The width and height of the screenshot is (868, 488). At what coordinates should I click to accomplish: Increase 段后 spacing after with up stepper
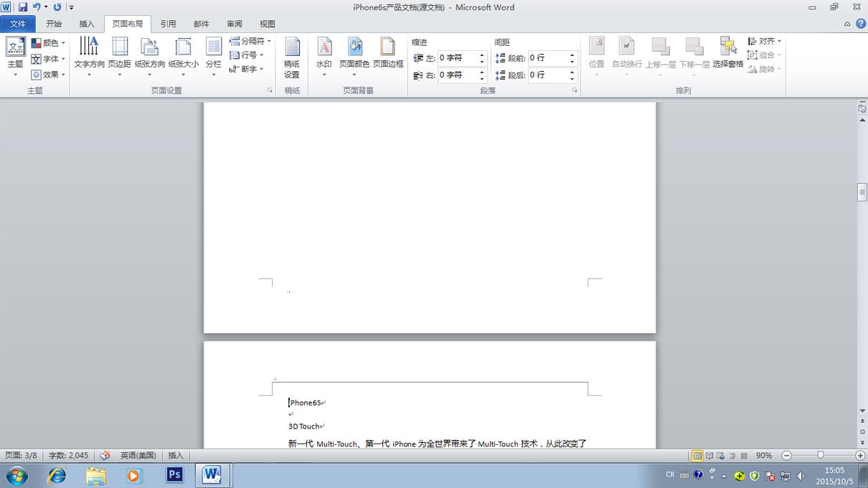(572, 72)
